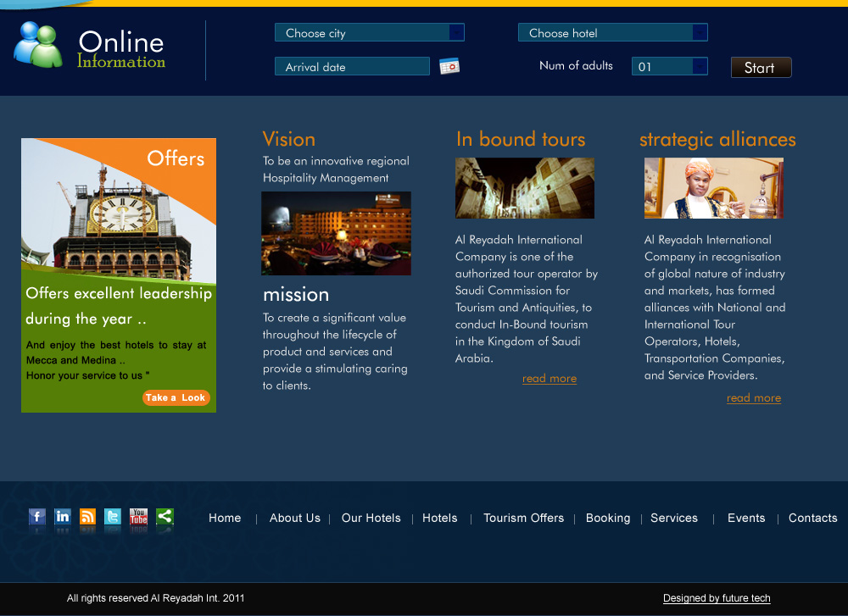Click the Offers clock tower banner image
Image resolution: width=848 pixels, height=616 pixels.
tap(119, 211)
